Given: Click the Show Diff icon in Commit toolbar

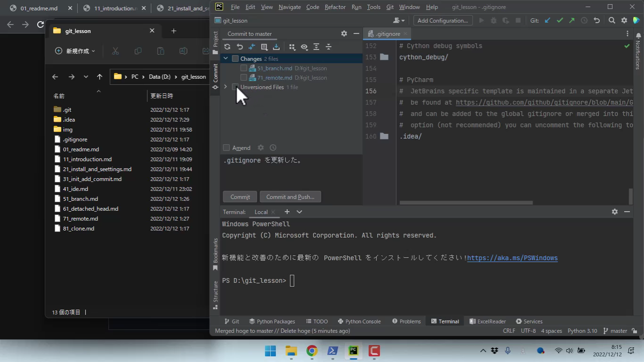Looking at the screenshot, I should (x=252, y=47).
